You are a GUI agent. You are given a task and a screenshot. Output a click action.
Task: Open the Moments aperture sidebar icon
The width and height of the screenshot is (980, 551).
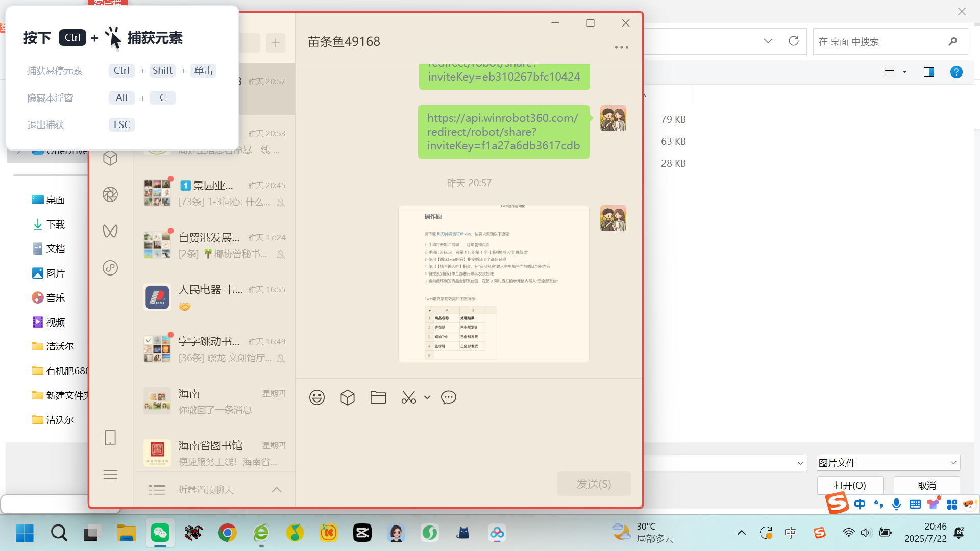[x=110, y=194]
